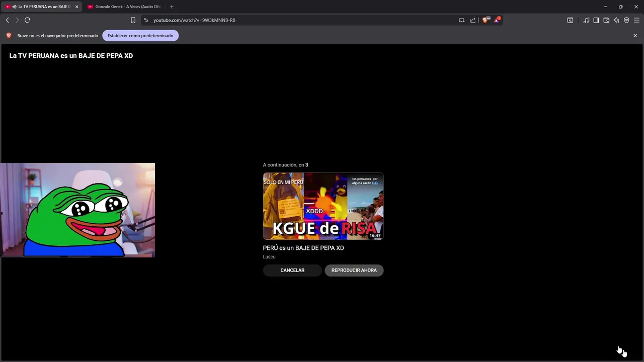644x362 pixels.
Task: Minimize the browser window
Action: pos(605,7)
